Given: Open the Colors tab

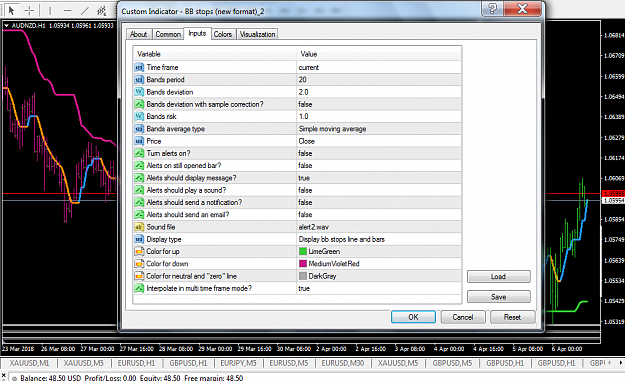Looking at the screenshot, I should 223,34.
